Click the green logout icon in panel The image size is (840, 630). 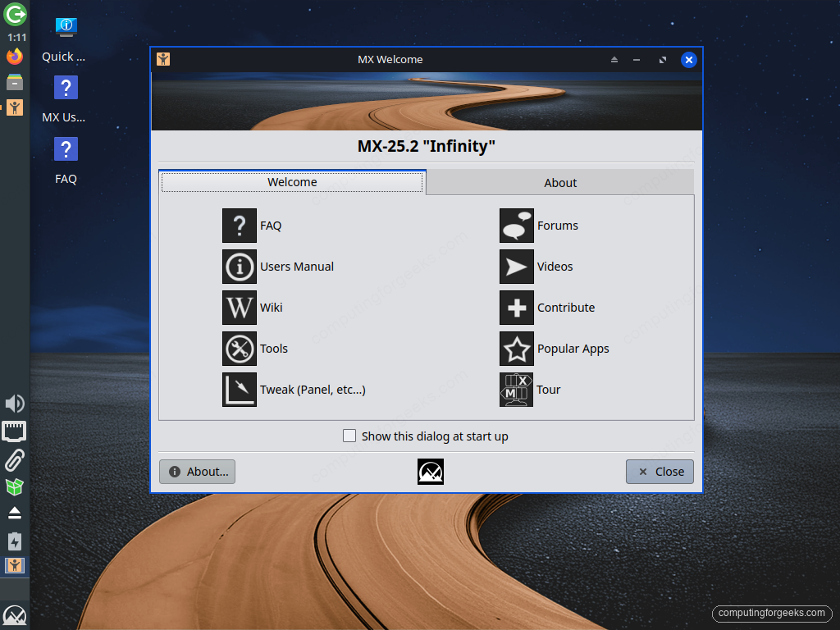(15, 13)
